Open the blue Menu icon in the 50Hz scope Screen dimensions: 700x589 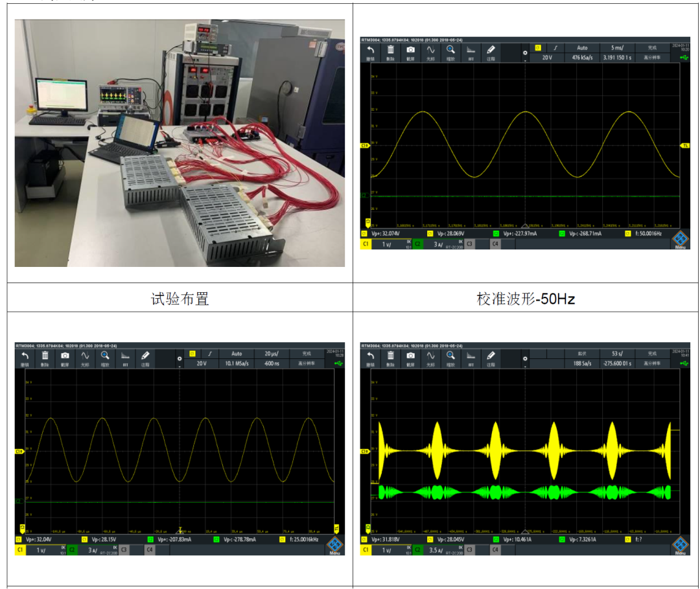pyautogui.click(x=681, y=240)
